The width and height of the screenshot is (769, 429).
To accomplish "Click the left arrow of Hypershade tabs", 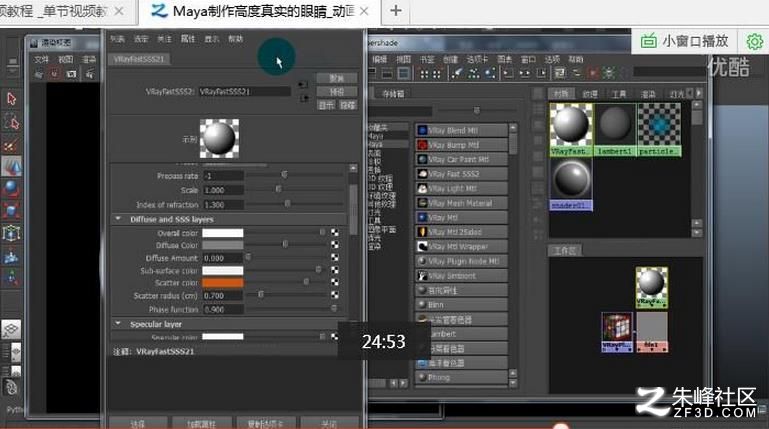I will 691,93.
